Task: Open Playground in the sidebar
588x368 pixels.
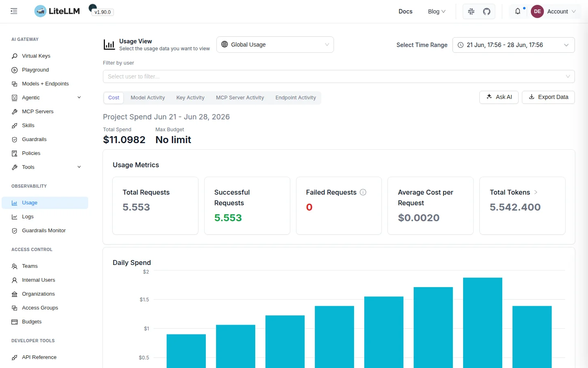Action: coord(45,70)
